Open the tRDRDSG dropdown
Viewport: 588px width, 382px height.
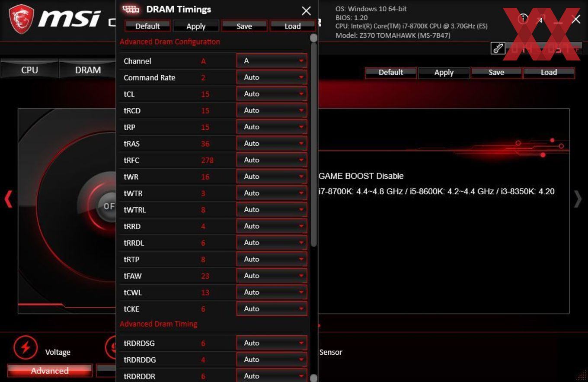point(272,343)
